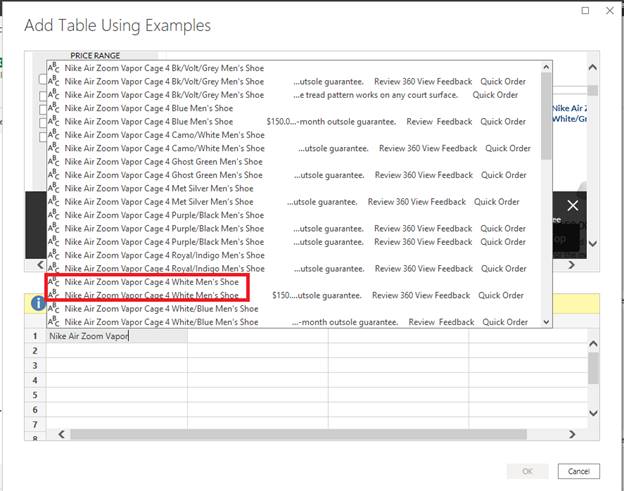Choose Ghost Green Men's Shoe suggestion without description
Image resolution: width=624 pixels, height=491 pixels.
163,162
